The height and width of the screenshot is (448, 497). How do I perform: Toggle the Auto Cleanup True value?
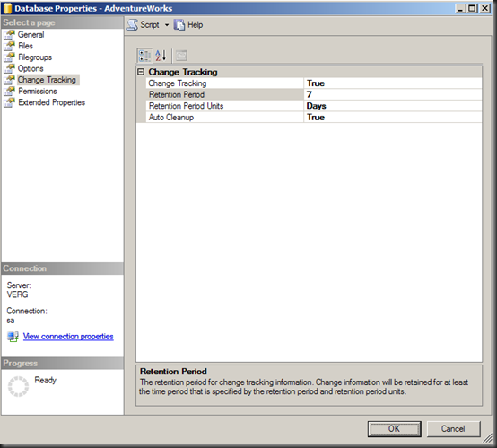[392, 118]
